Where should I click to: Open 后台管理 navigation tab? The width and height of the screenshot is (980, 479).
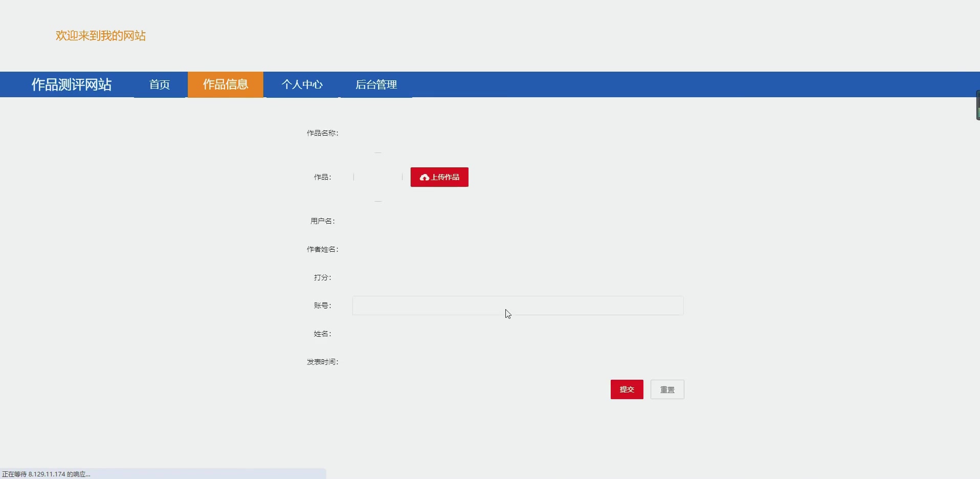[376, 84]
